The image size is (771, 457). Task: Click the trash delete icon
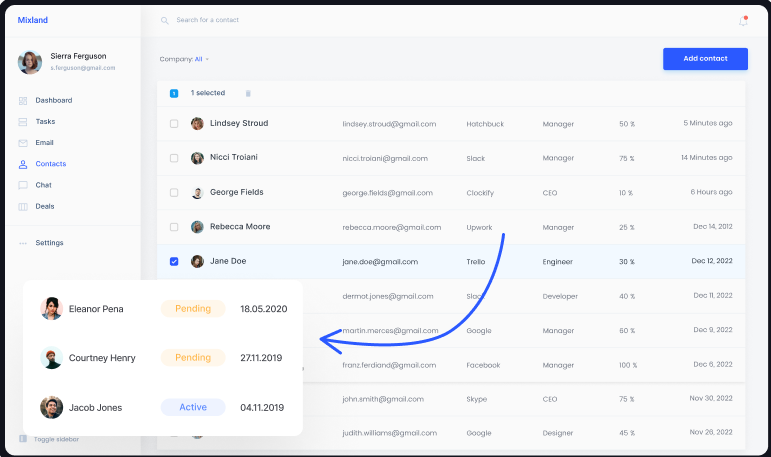[248, 93]
